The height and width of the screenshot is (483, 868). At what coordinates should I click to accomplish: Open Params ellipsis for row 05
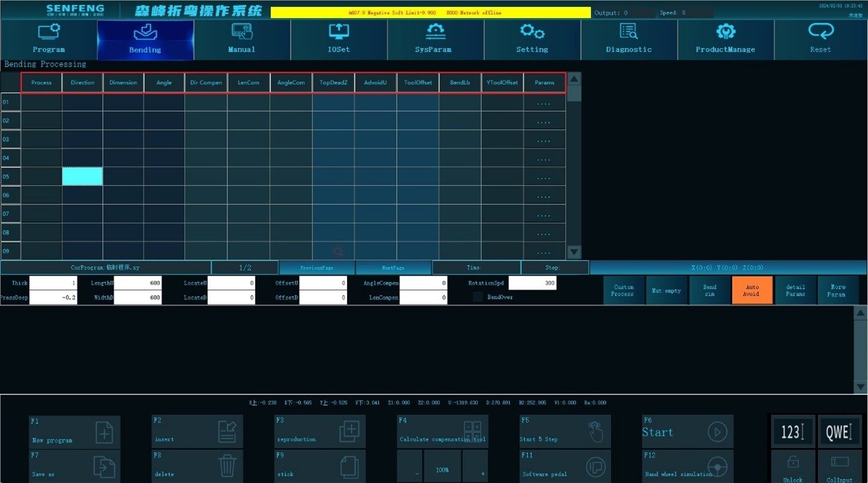point(544,177)
